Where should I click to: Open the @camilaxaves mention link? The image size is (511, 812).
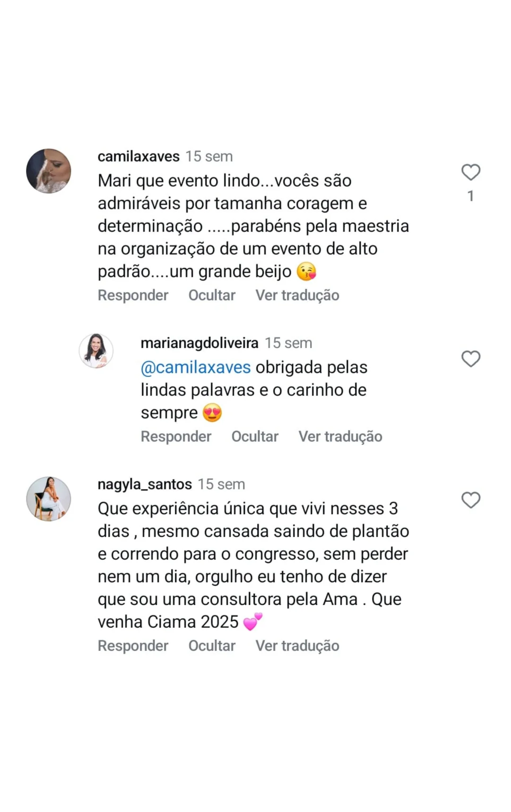(x=196, y=368)
